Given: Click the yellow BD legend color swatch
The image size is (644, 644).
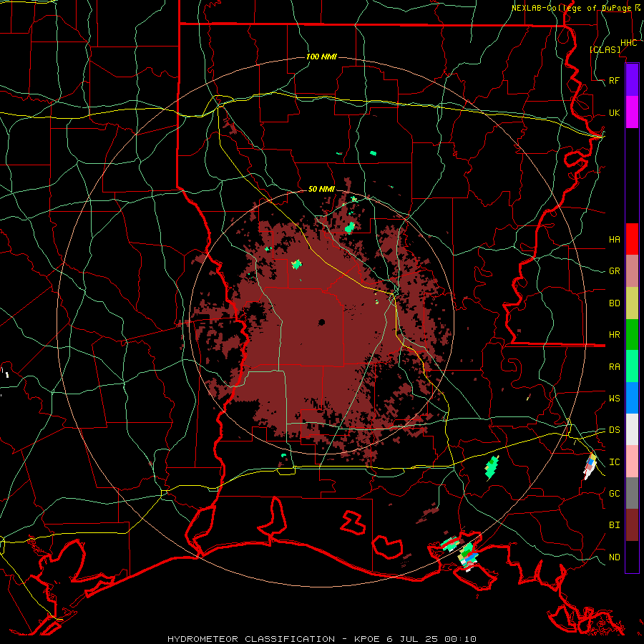Looking at the screenshot, I should click(x=632, y=303).
